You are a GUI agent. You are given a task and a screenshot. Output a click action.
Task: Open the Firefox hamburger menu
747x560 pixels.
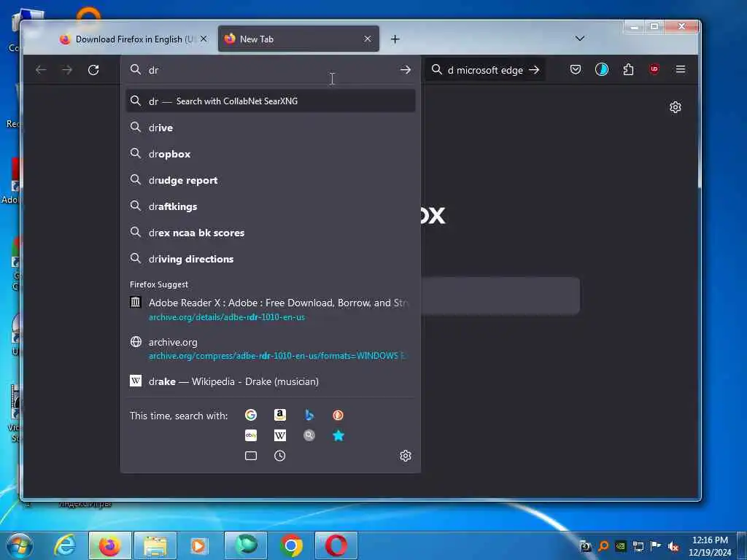pyautogui.click(x=681, y=69)
